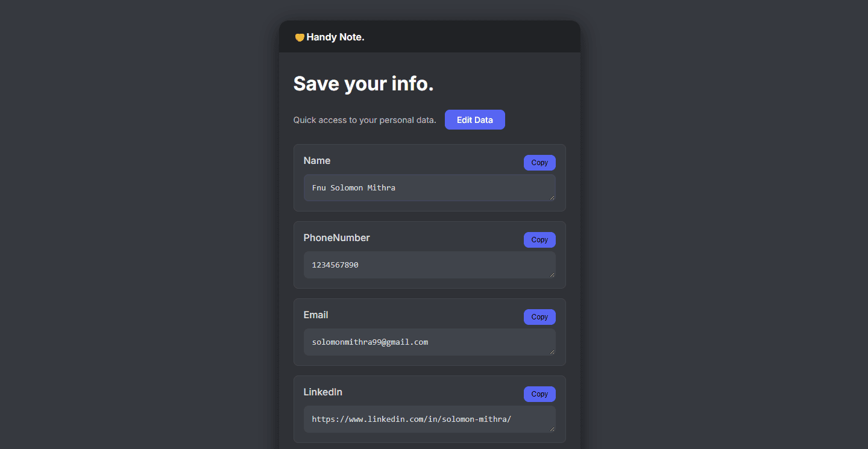
Task: Click the "Name" field label
Action: coord(317,161)
